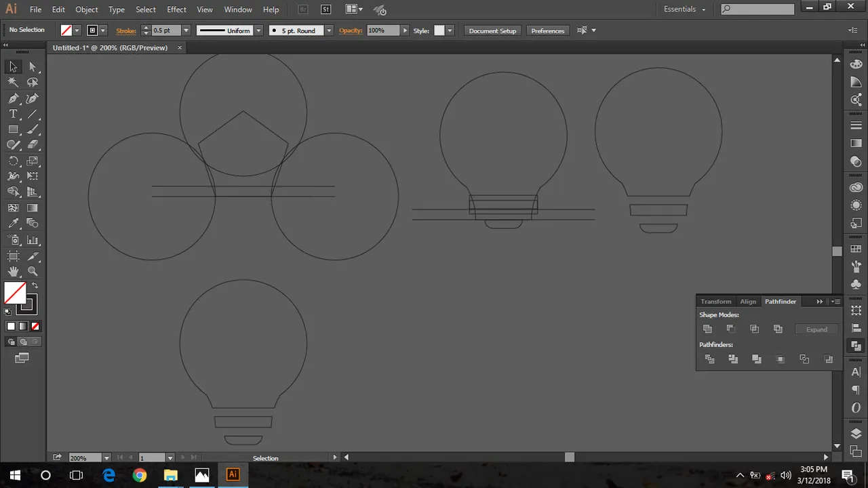Open the Creative Cloud Libraries panel icon
This screenshot has width=868, height=488.
pos(856,187)
